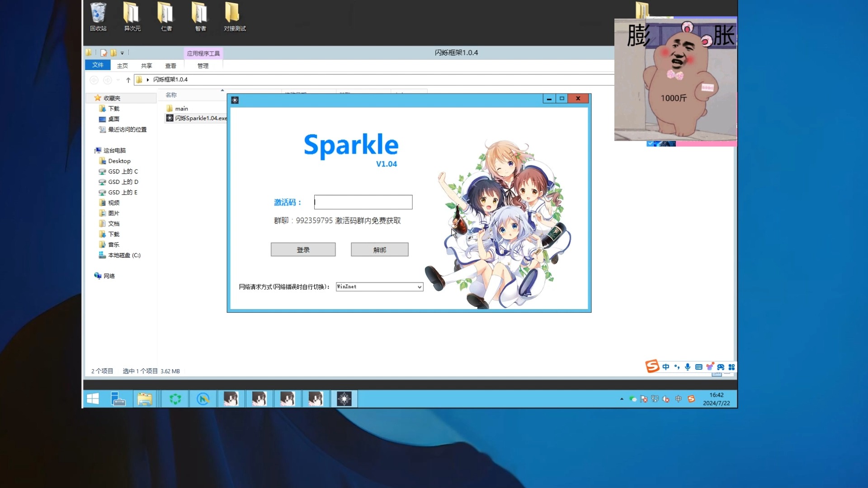This screenshot has width=868, height=488.
Task: Select the 闪烁Sparkle1.04.exe file
Action: pos(197,118)
